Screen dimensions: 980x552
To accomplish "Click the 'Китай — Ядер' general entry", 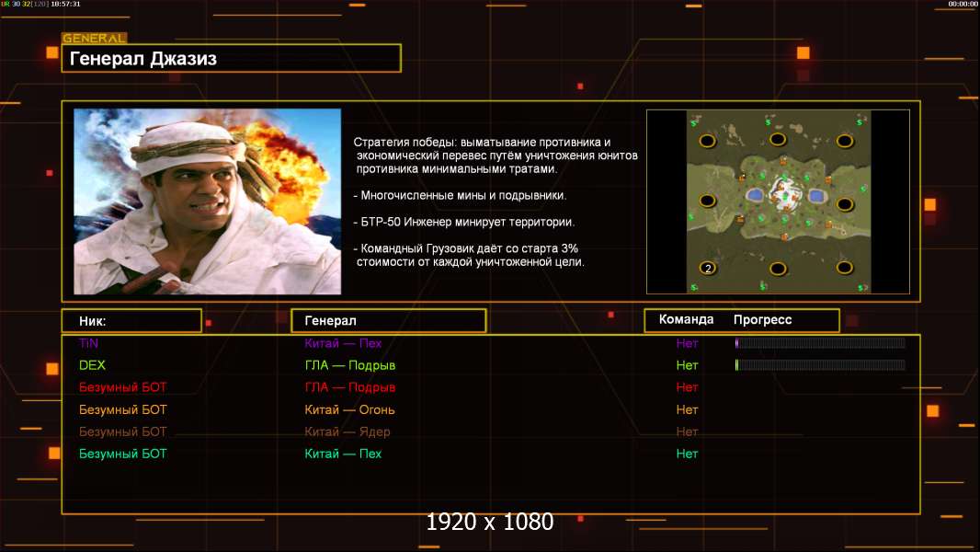I will tap(347, 431).
